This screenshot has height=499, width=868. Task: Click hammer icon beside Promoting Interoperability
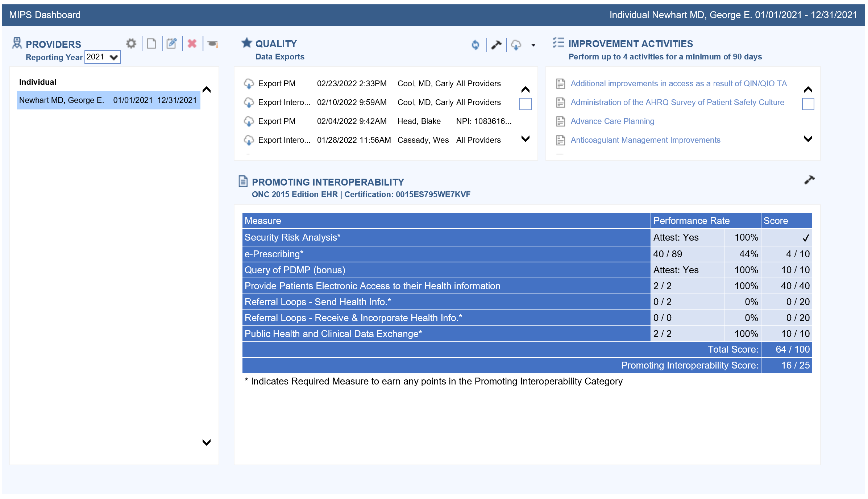809,180
